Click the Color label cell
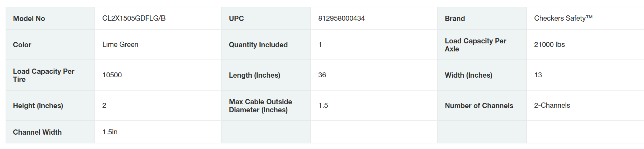644x149 pixels. 22,45
